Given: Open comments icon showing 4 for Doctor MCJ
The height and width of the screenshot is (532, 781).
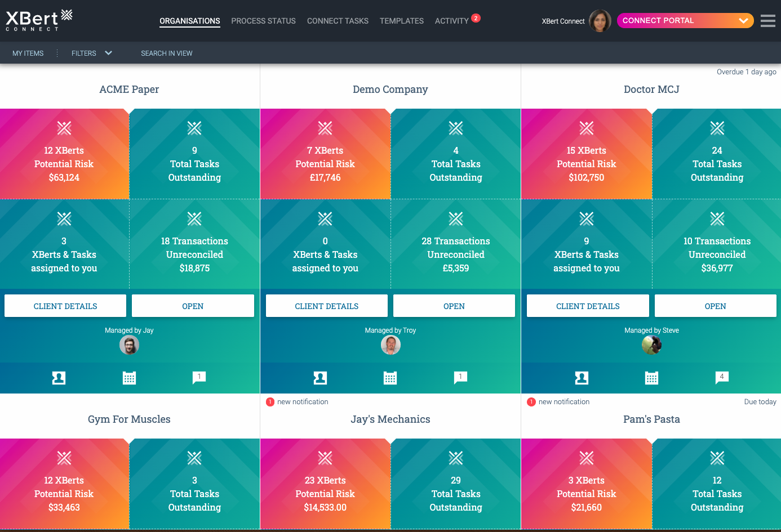Looking at the screenshot, I should (x=722, y=377).
